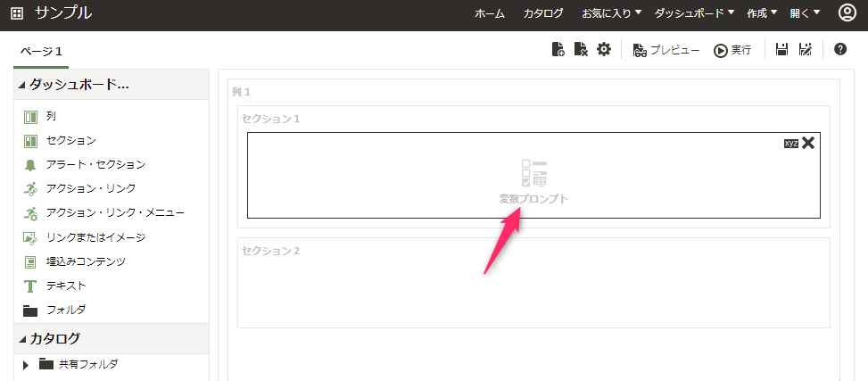Image resolution: width=868 pixels, height=381 pixels.
Task: Click the アクション・リンク icon
Action: click(30, 189)
